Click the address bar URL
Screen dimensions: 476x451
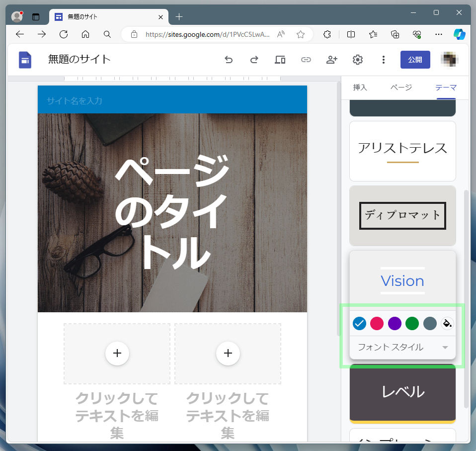207,34
